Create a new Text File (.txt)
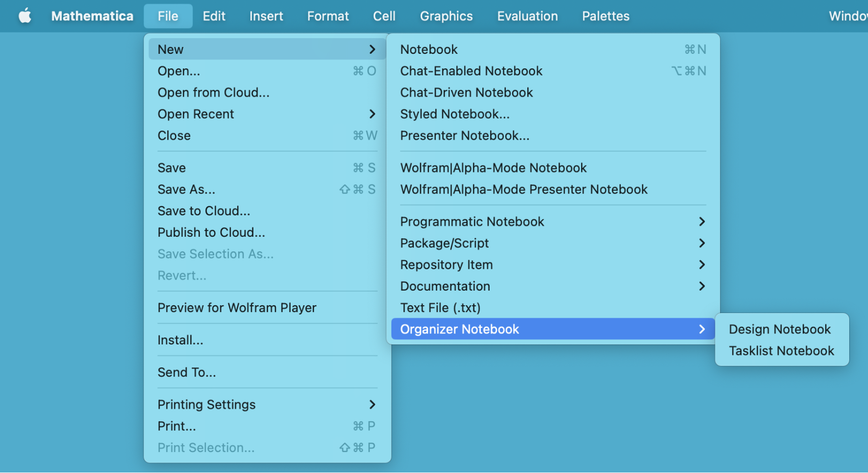The image size is (868, 473). 440,308
